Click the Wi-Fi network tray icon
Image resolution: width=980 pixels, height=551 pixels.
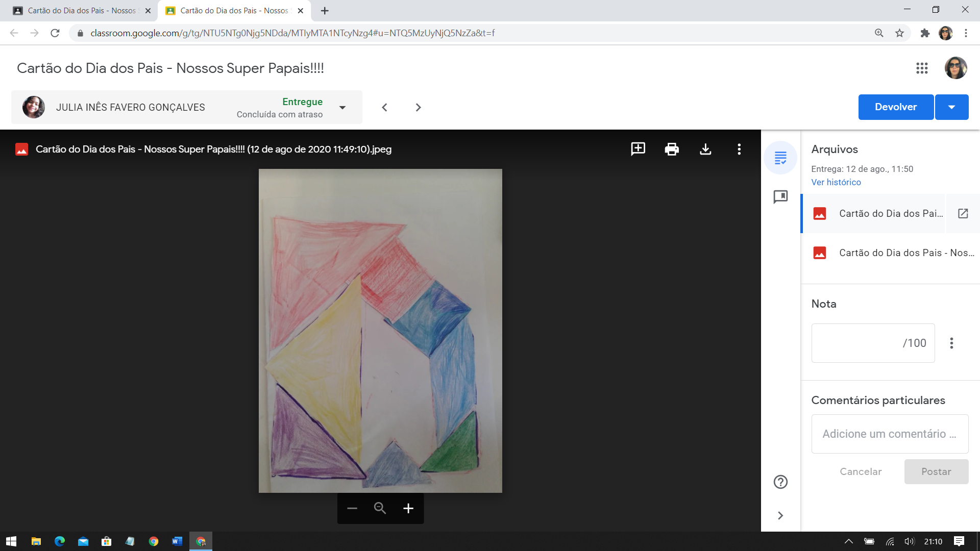[890, 541]
